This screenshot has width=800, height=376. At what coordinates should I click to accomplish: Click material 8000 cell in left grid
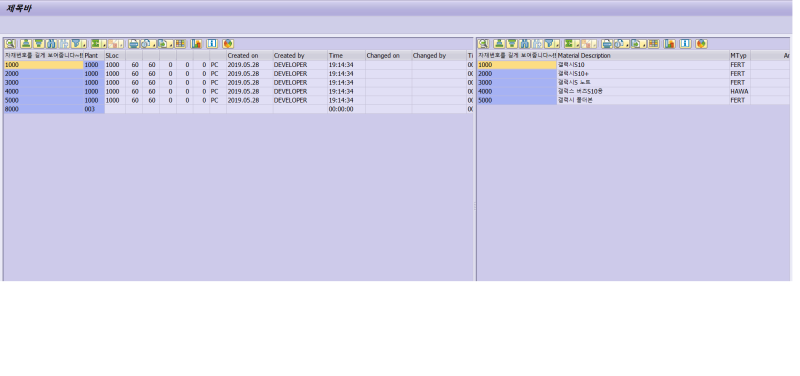tap(43, 109)
